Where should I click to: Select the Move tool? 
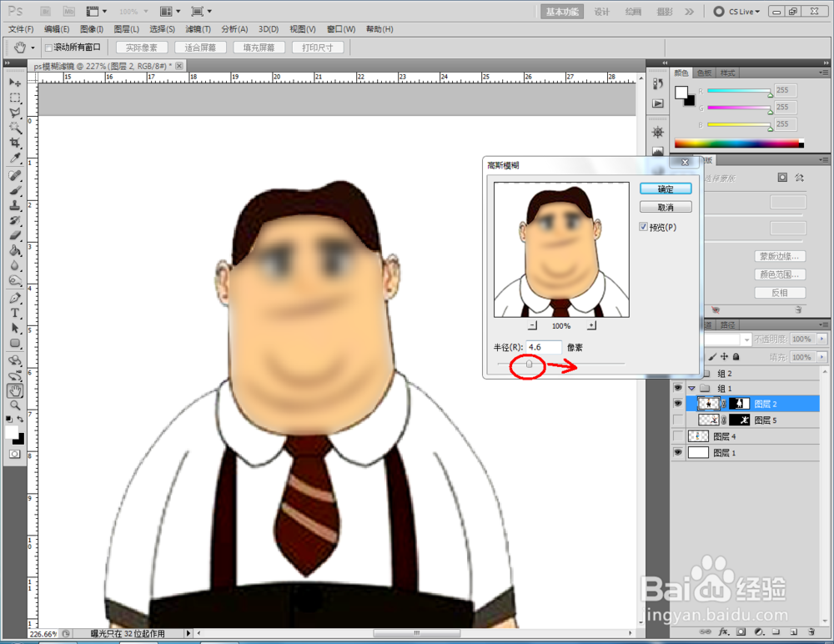(x=15, y=83)
